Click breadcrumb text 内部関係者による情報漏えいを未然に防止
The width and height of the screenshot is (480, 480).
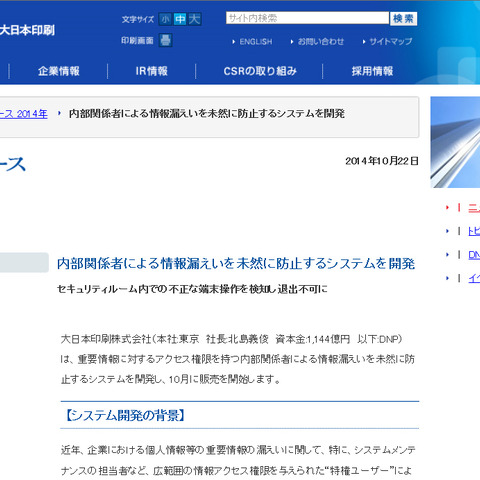207,114
